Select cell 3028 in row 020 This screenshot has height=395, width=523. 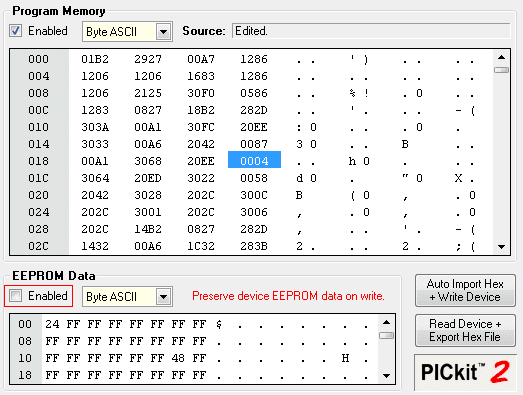pyautogui.click(x=148, y=195)
